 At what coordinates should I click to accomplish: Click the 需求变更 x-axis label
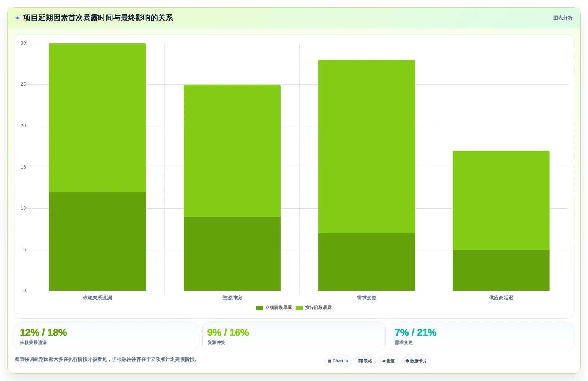click(367, 298)
